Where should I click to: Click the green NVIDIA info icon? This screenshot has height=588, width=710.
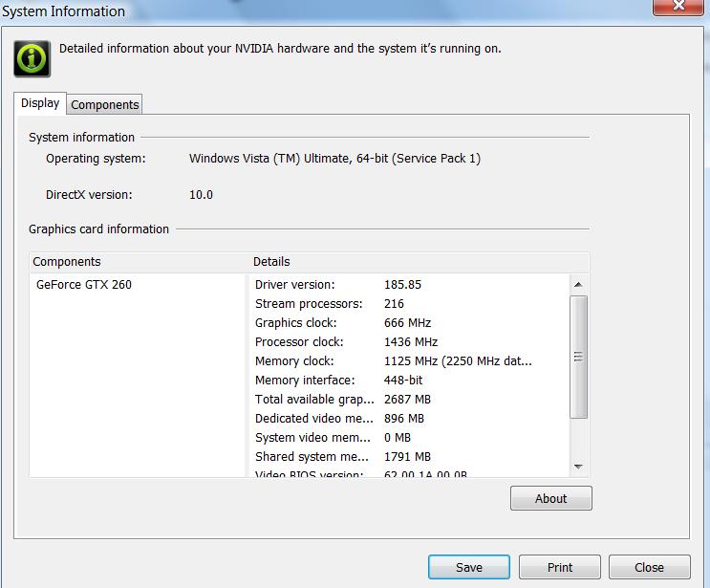[32, 58]
